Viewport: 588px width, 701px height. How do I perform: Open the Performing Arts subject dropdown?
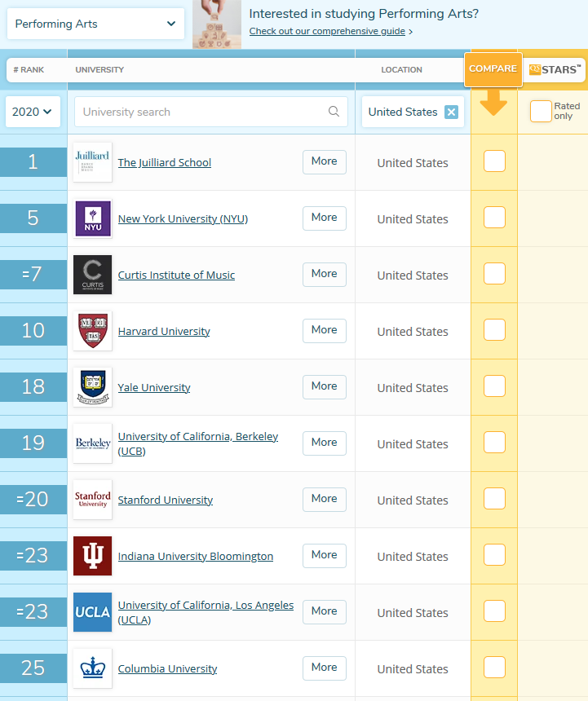pos(95,24)
